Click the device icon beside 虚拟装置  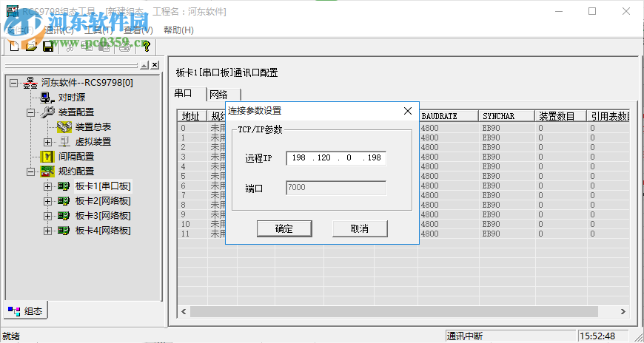[64, 142]
